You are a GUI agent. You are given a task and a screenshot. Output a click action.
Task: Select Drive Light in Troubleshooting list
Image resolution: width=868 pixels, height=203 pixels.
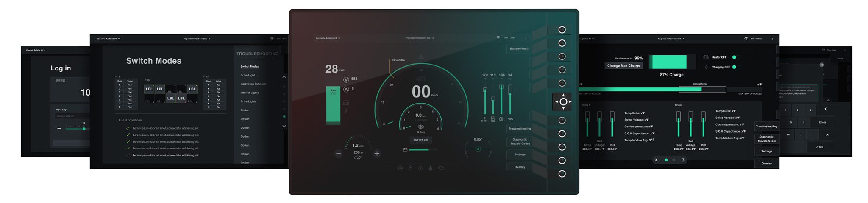tap(248, 75)
